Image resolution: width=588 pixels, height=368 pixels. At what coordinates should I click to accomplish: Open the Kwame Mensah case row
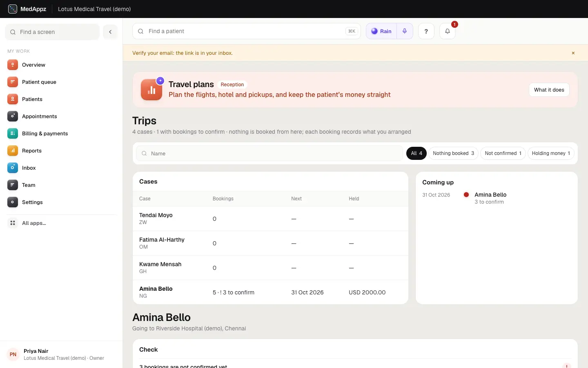[270, 268]
